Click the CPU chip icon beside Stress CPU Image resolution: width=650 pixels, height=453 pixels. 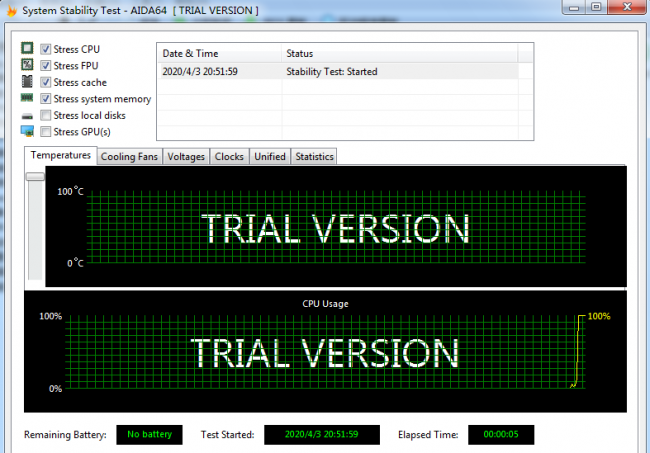(27, 48)
